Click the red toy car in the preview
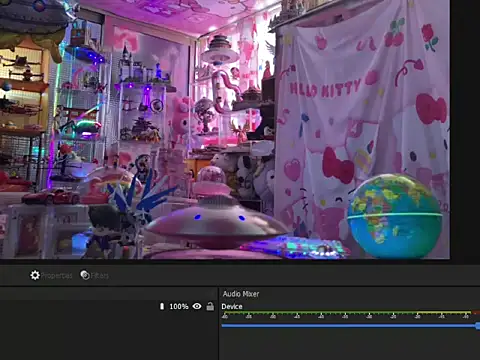This screenshot has width=480, height=360. pyautogui.click(x=51, y=197)
